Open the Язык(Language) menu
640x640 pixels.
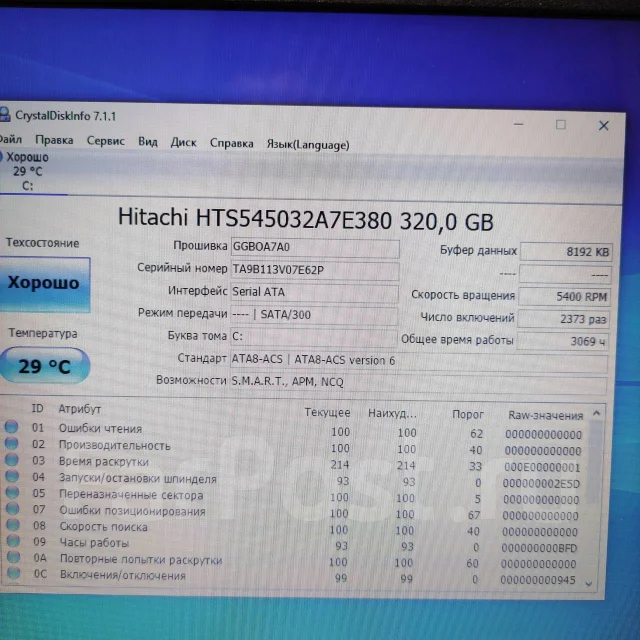(308, 145)
